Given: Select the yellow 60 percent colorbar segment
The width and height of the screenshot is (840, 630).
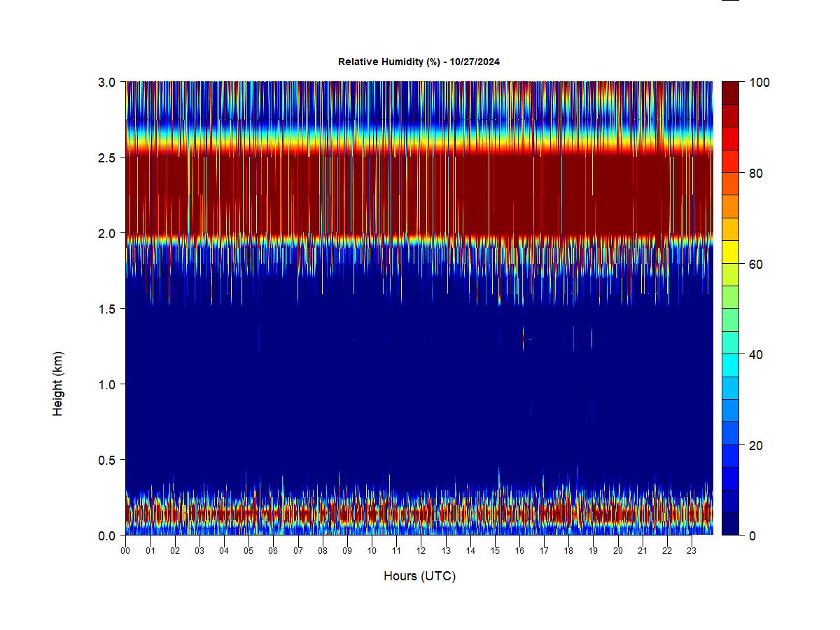Looking at the screenshot, I should point(730,252).
